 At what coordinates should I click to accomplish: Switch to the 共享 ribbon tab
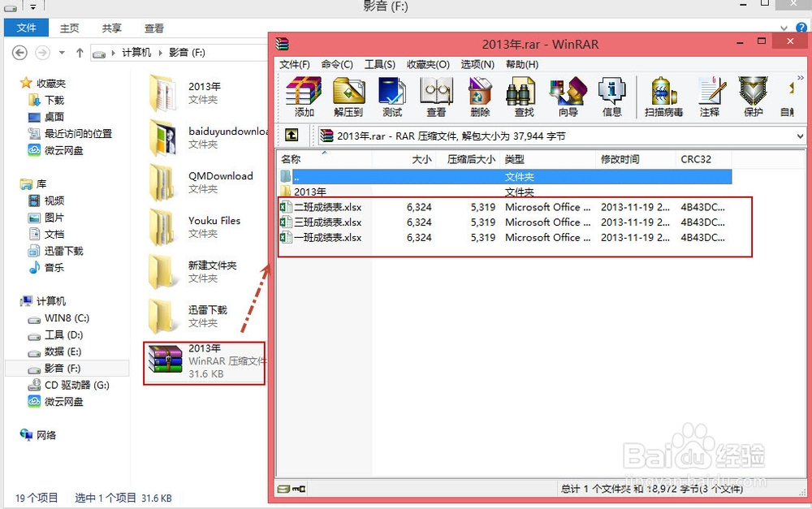tap(111, 27)
